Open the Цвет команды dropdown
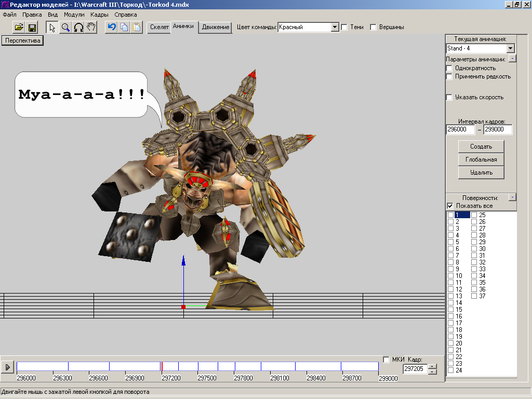532x399 pixels. [x=335, y=27]
